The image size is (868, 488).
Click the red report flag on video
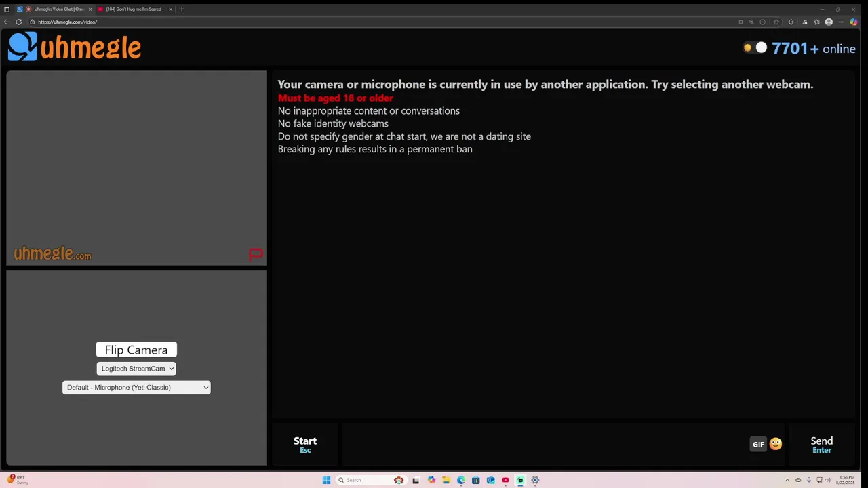[x=256, y=254]
